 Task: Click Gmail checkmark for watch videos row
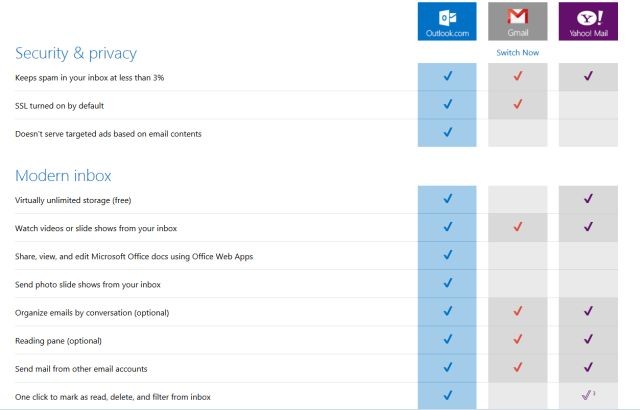517,227
